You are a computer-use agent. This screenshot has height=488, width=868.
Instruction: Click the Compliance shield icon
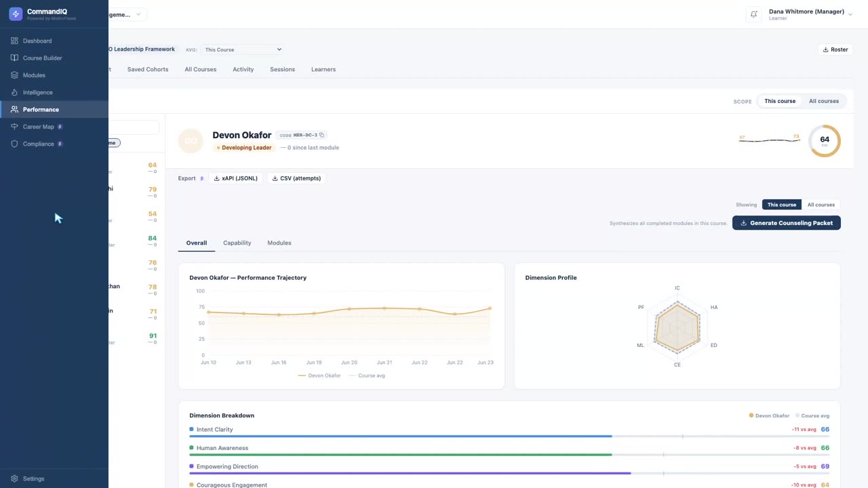(x=15, y=144)
